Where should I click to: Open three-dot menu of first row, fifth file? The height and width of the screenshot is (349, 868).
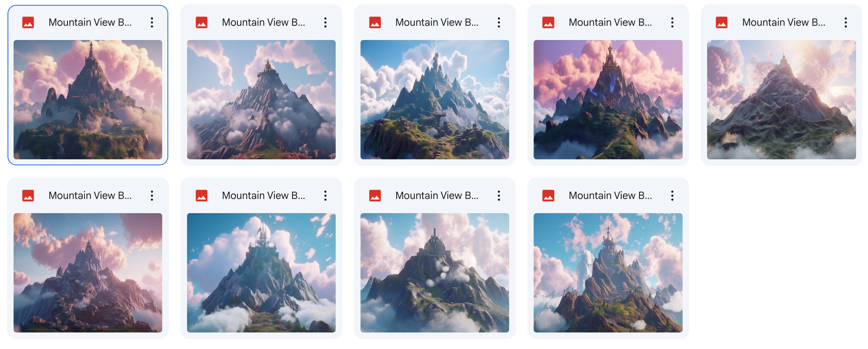845,22
